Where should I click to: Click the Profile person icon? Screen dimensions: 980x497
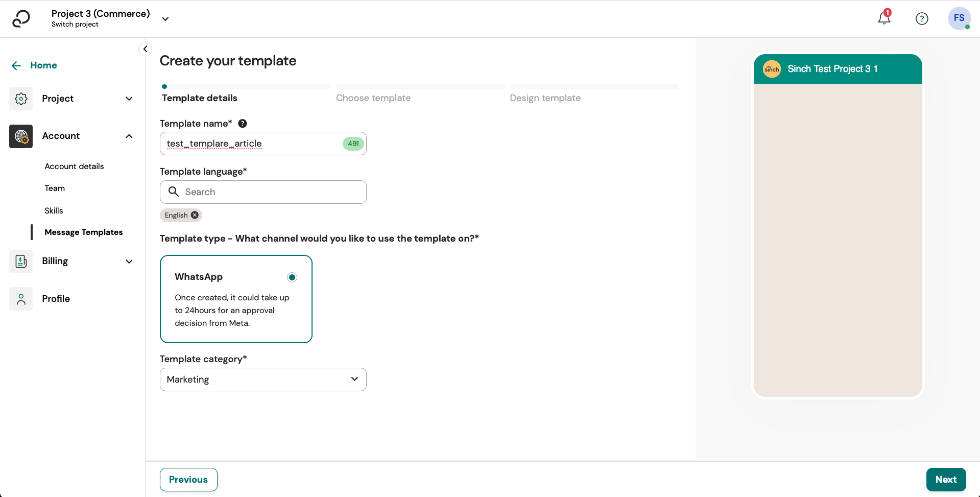point(21,299)
